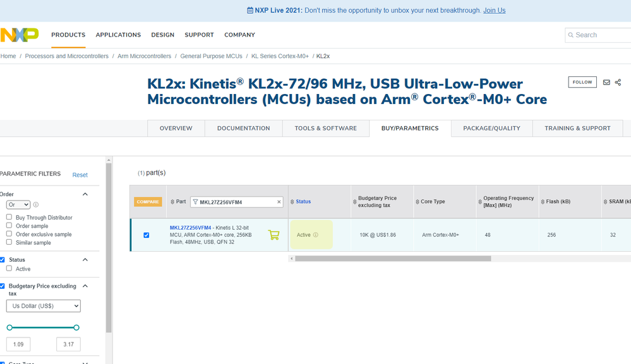Enable Order exclusive sample filter
The image size is (631, 364).
[x=9, y=234]
